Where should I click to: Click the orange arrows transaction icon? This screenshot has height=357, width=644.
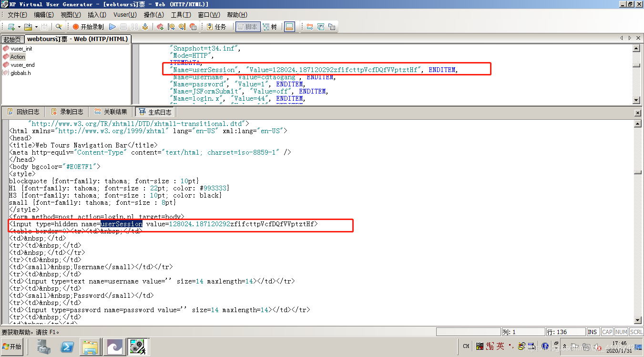(310, 27)
